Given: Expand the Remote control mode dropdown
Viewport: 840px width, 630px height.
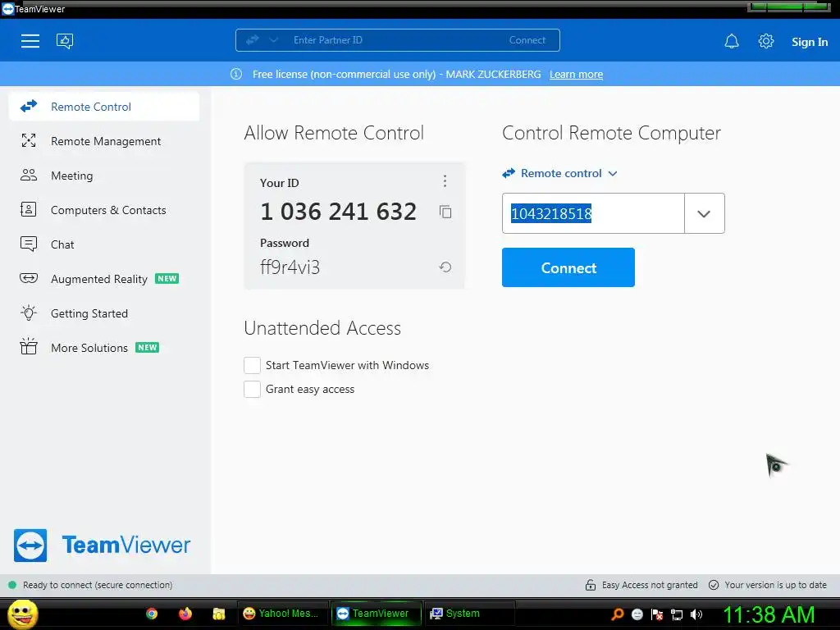Looking at the screenshot, I should [559, 174].
